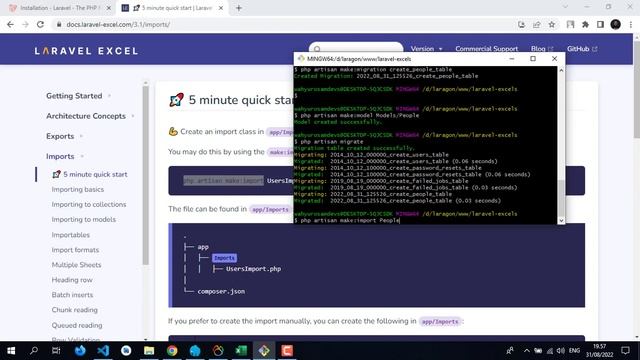Close the 5 minute quick start tab
The width and height of the screenshot is (640, 360).
pos(221,8)
